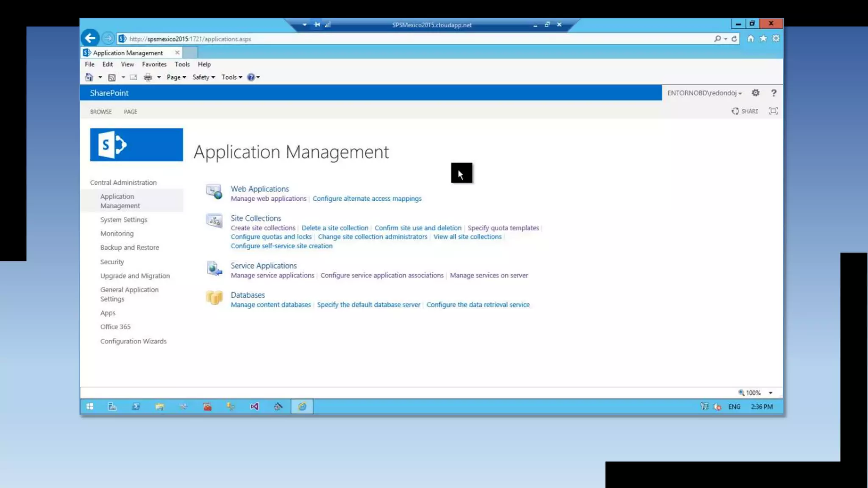Open the Windows Start button
Image resolution: width=868 pixels, height=488 pixels.
[90, 407]
